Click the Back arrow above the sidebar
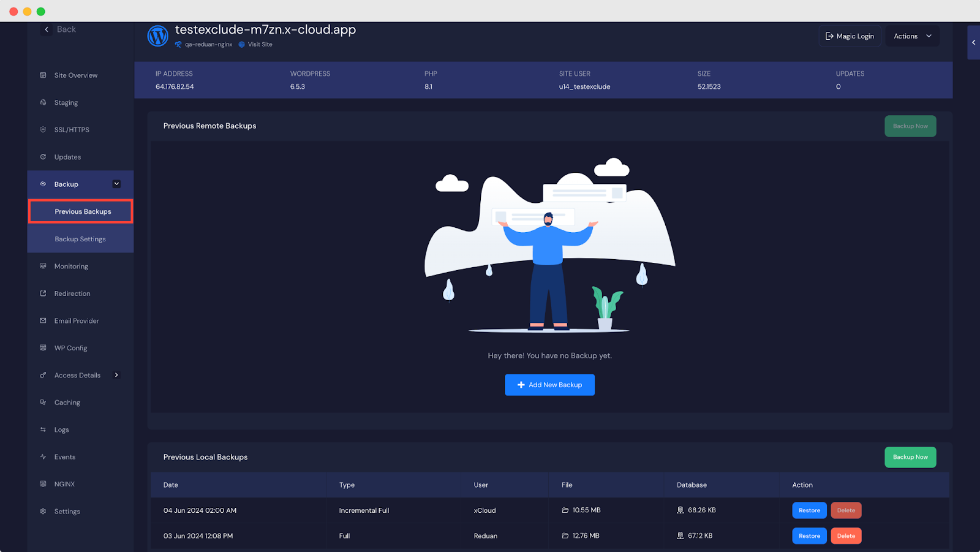Viewport: 980px width, 552px height. point(46,29)
